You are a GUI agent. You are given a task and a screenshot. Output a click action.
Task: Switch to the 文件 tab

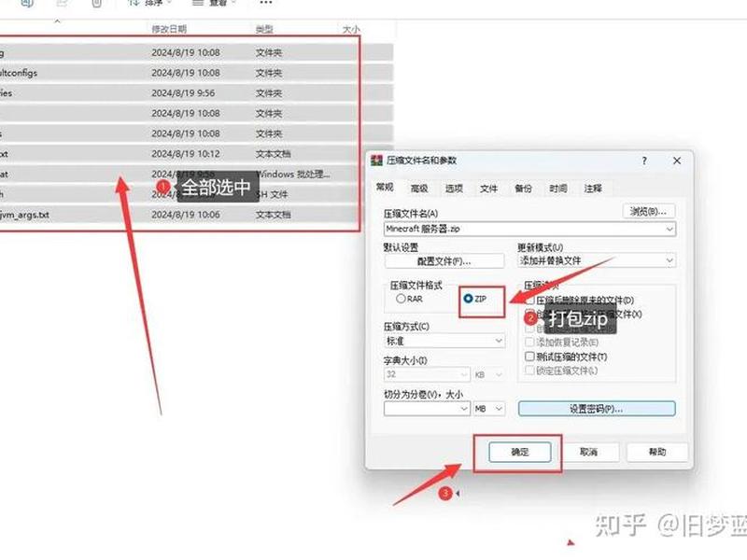click(488, 189)
